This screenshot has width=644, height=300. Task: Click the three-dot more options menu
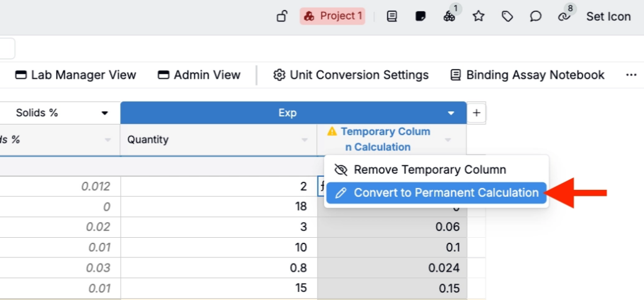click(x=631, y=75)
